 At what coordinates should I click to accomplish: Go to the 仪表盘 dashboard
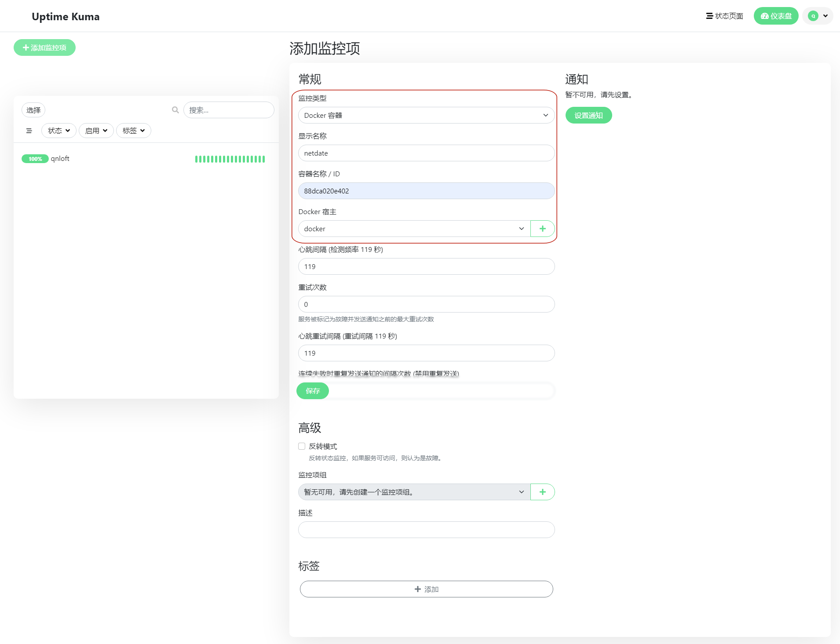tap(776, 16)
